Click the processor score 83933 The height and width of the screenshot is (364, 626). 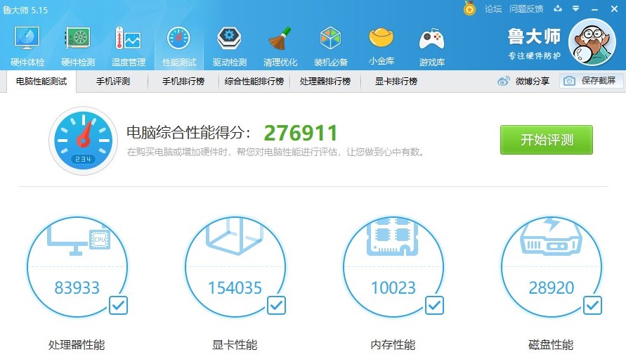tap(77, 288)
